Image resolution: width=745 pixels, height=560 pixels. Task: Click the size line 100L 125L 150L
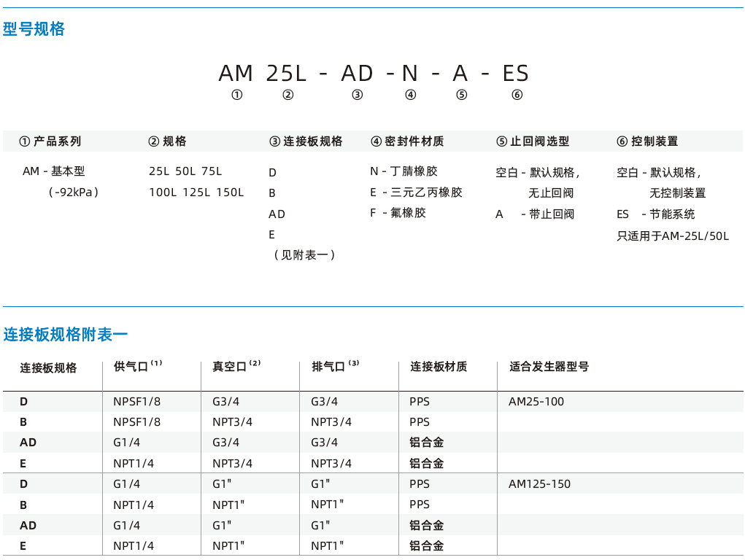(196, 192)
